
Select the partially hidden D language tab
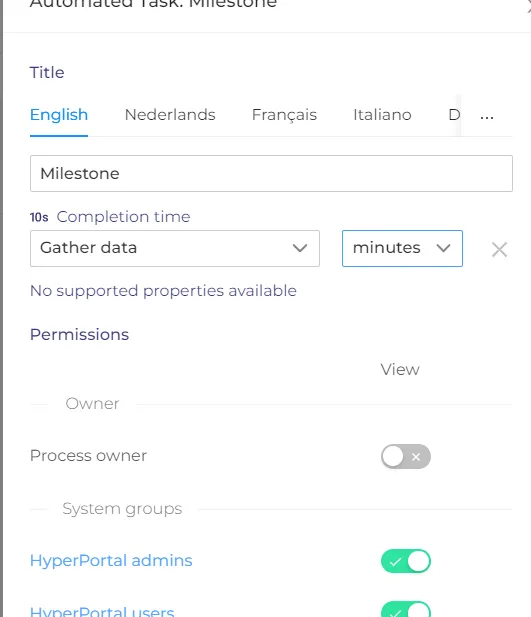coord(454,115)
